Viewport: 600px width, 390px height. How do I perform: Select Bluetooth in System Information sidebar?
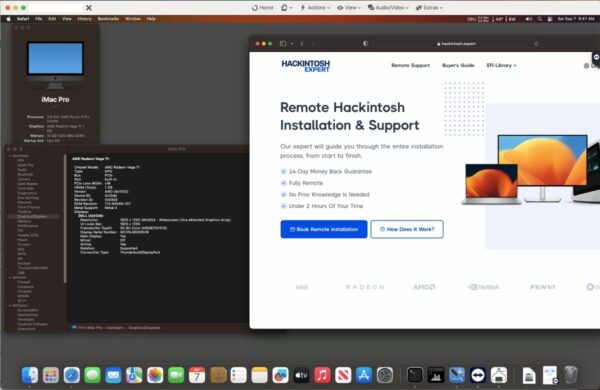[26, 174]
